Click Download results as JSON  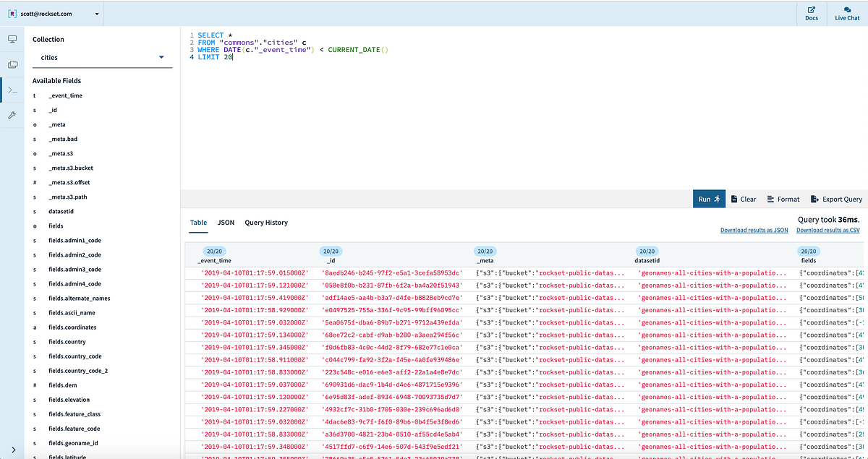click(x=754, y=230)
